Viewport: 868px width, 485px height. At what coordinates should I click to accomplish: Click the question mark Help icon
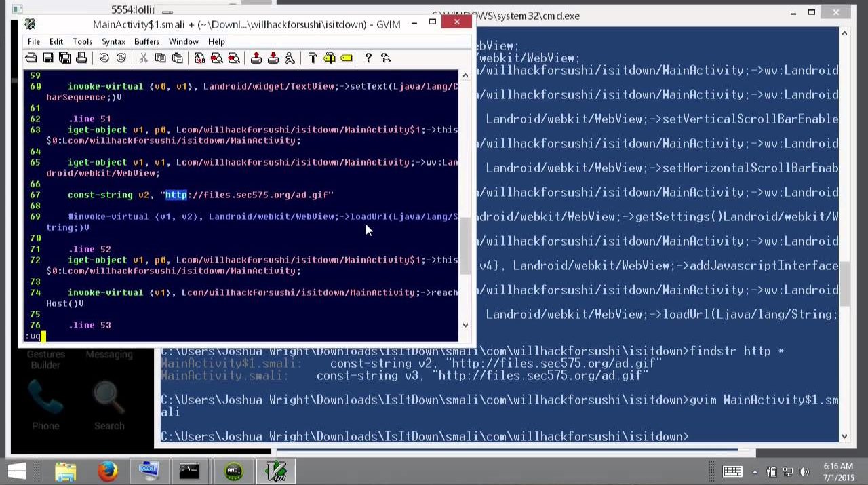[368, 58]
